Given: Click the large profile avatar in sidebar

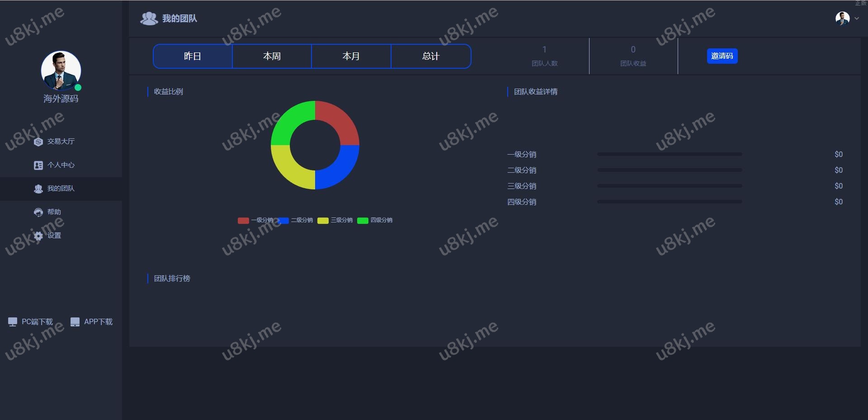Looking at the screenshot, I should coord(61,71).
